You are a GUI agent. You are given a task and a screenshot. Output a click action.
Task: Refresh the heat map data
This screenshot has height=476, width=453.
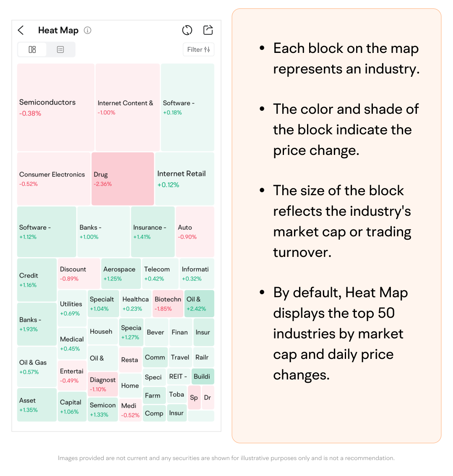tap(187, 30)
